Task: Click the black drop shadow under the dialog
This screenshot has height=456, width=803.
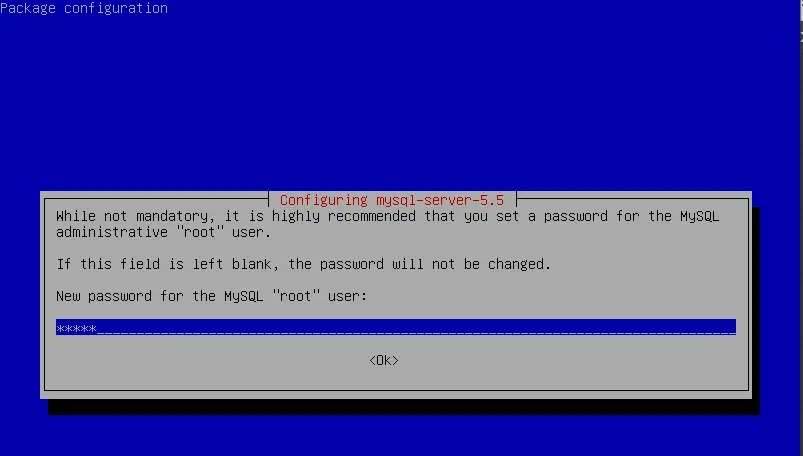Action: (x=404, y=407)
